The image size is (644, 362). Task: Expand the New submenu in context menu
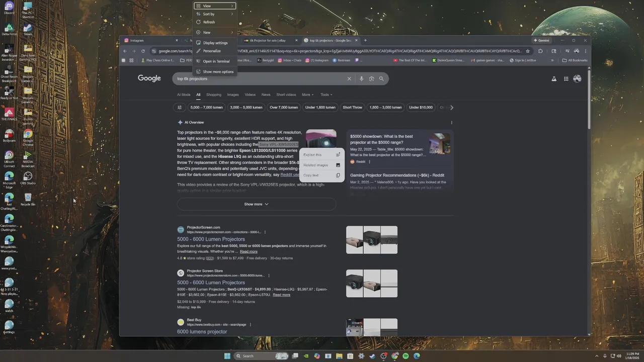[215, 32]
